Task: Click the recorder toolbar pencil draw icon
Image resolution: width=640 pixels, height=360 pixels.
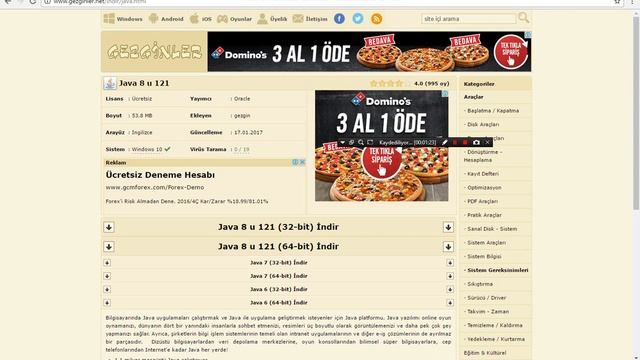Action: (x=444, y=142)
